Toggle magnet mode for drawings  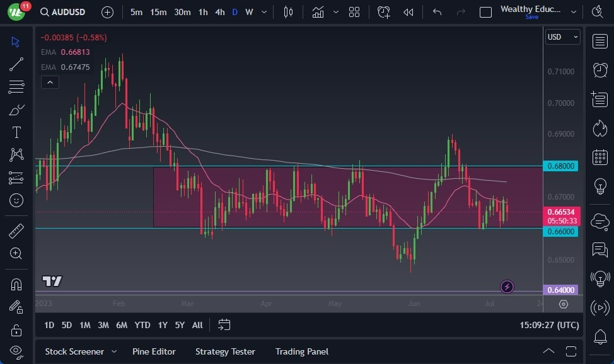pos(16,283)
